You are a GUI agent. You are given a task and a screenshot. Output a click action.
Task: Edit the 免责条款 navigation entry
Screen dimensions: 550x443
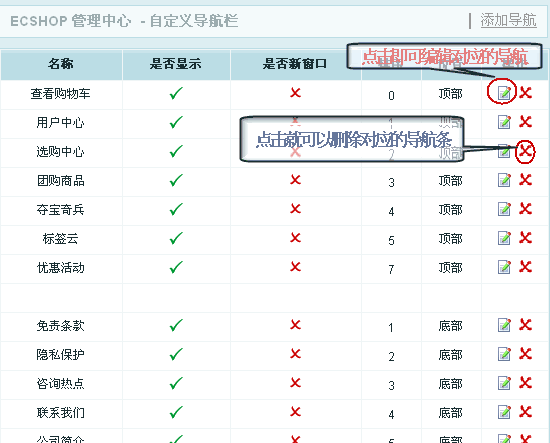point(504,325)
